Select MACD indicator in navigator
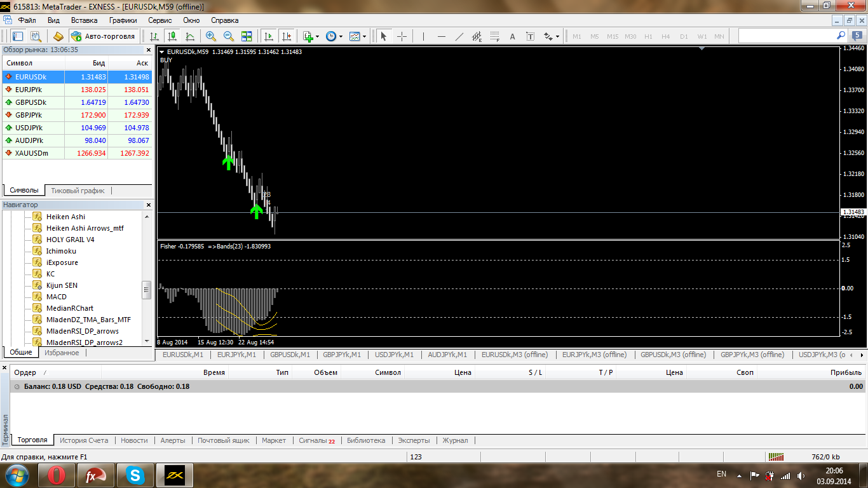 (x=56, y=297)
